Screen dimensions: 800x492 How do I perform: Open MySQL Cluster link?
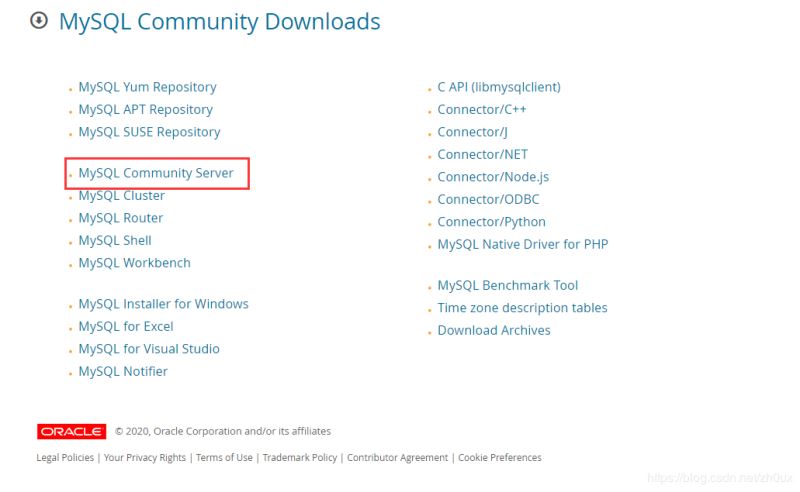(x=121, y=195)
